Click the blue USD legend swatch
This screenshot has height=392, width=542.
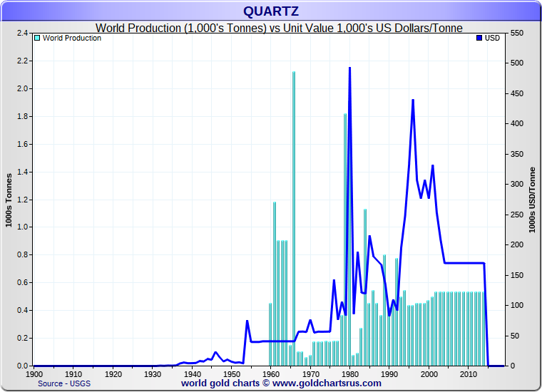479,38
